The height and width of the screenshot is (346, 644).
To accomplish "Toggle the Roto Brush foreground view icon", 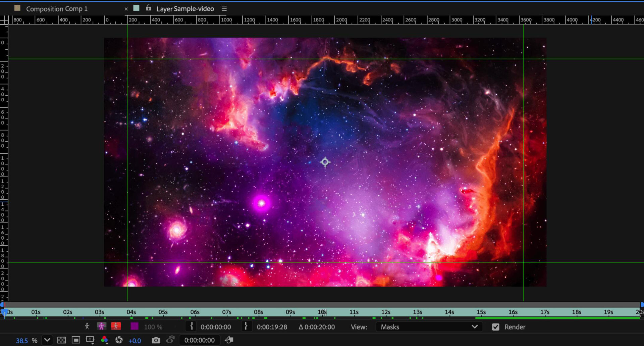I will tap(87, 326).
